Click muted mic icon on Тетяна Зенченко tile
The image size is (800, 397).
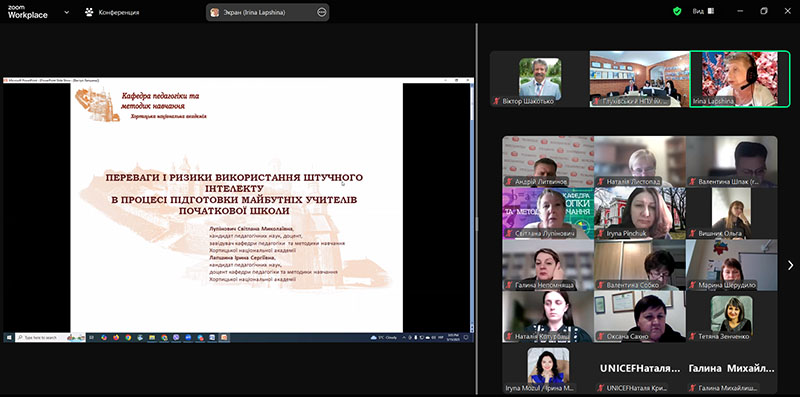[692, 336]
